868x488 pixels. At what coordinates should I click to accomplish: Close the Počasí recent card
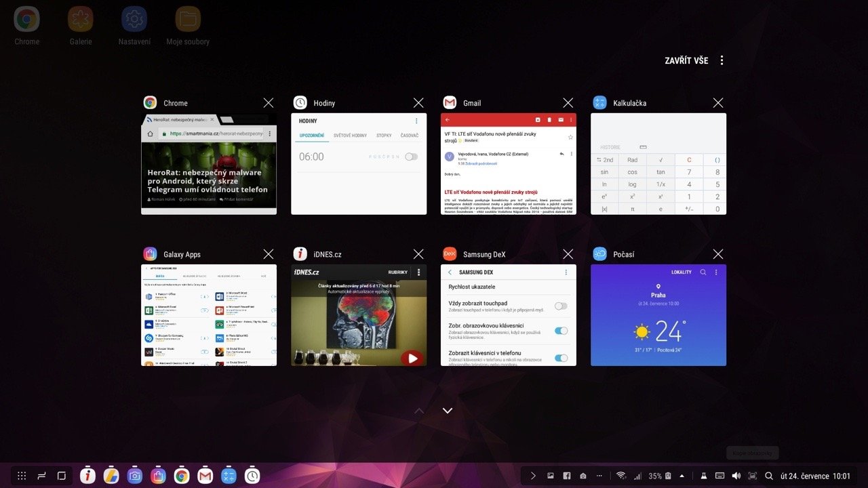point(718,254)
